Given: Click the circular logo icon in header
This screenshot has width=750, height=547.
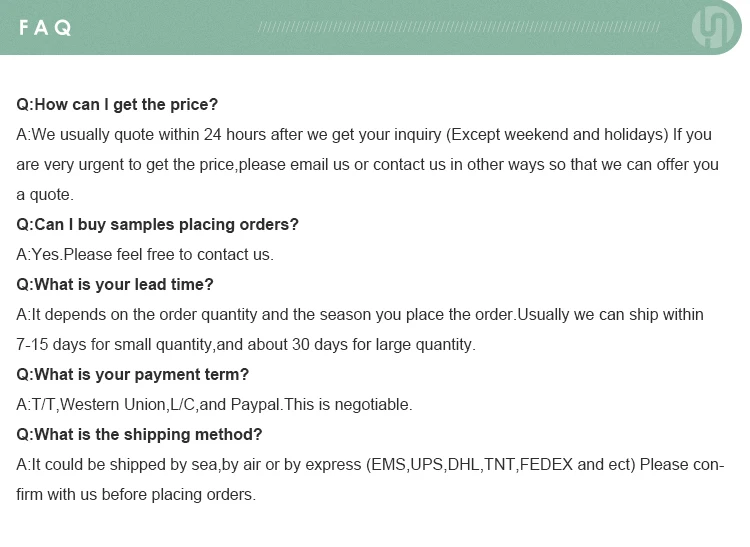Looking at the screenshot, I should click(712, 27).
